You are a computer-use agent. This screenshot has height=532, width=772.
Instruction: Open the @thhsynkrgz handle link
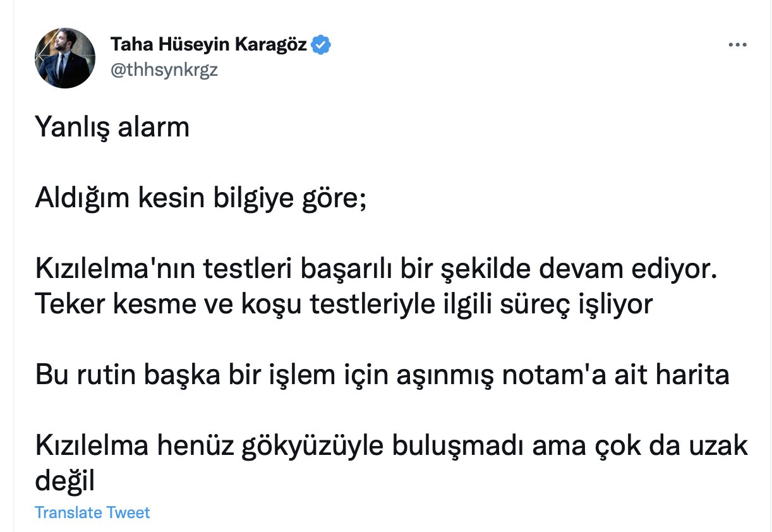pyautogui.click(x=164, y=70)
